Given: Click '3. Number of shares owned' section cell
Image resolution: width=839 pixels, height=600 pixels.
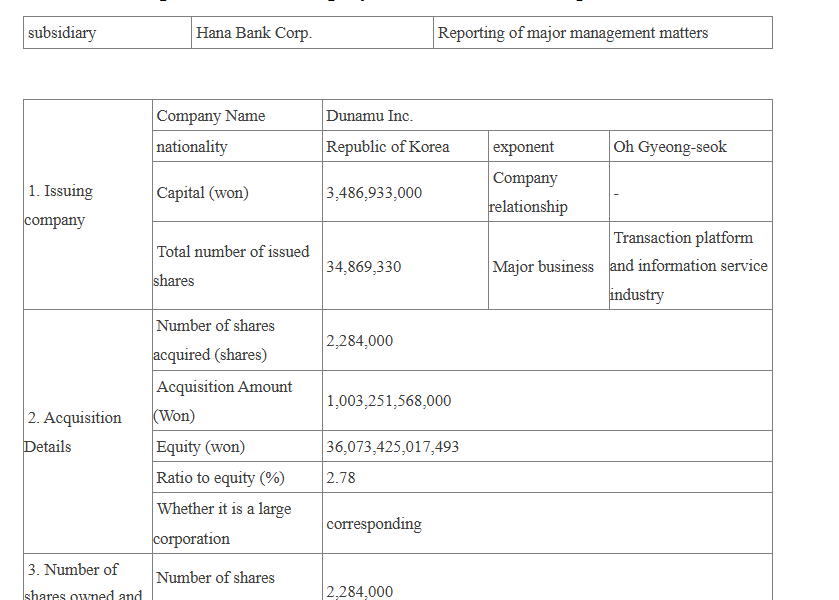Looking at the screenshot, I should click(x=88, y=577).
